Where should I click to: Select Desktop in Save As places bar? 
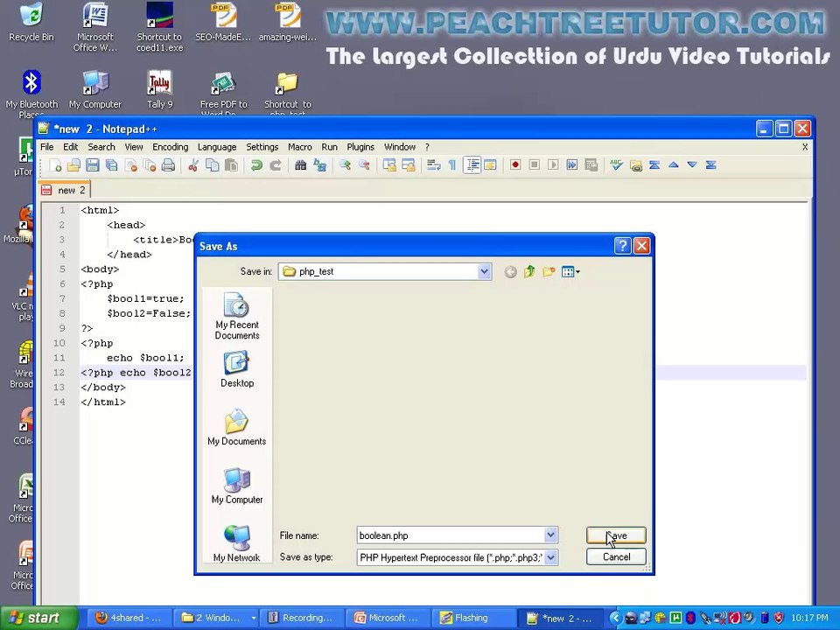pos(237,369)
